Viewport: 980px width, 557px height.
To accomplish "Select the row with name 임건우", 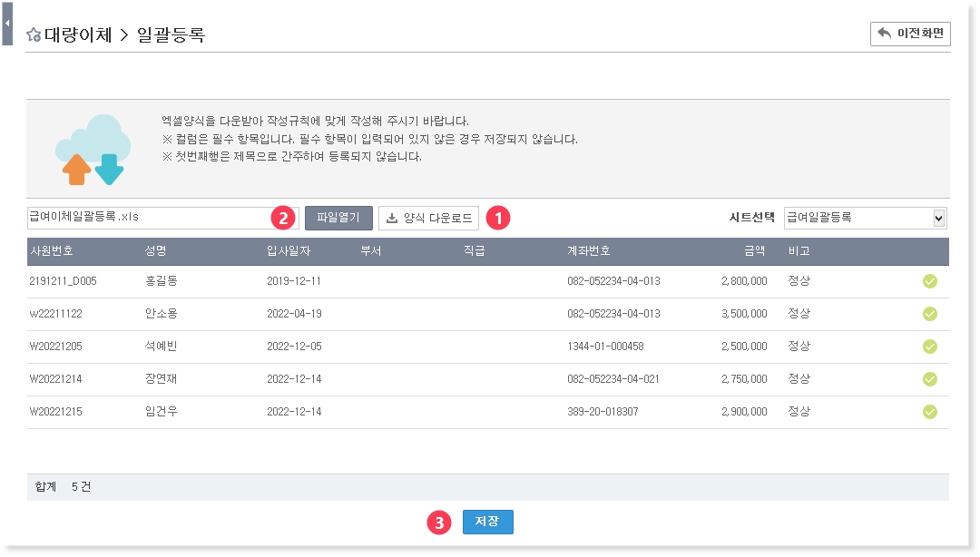I will point(161,412).
